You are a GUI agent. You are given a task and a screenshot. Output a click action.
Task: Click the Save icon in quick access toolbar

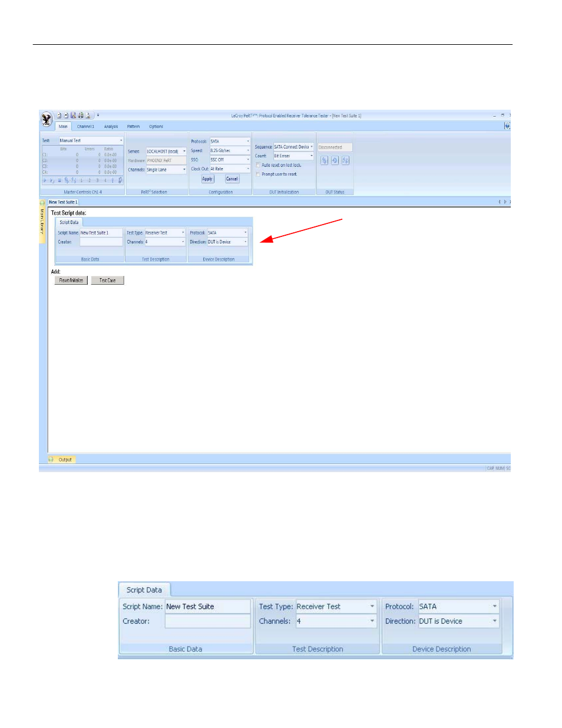tap(74, 116)
